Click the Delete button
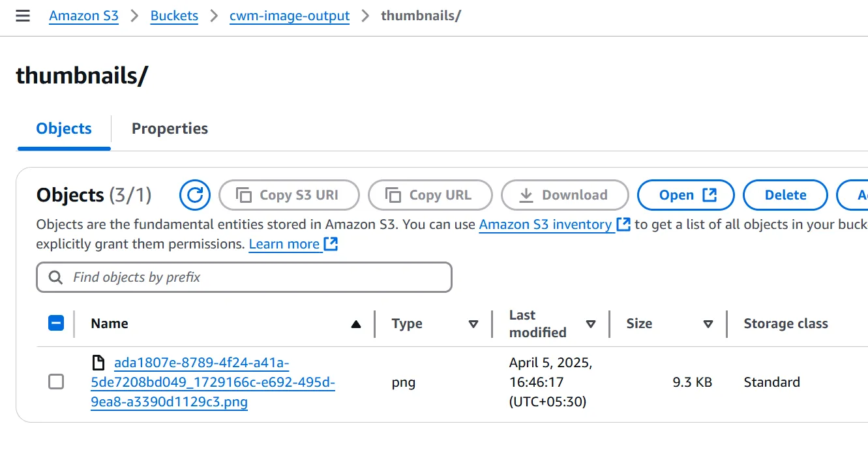Image resolution: width=868 pixels, height=452 pixels. coord(785,195)
